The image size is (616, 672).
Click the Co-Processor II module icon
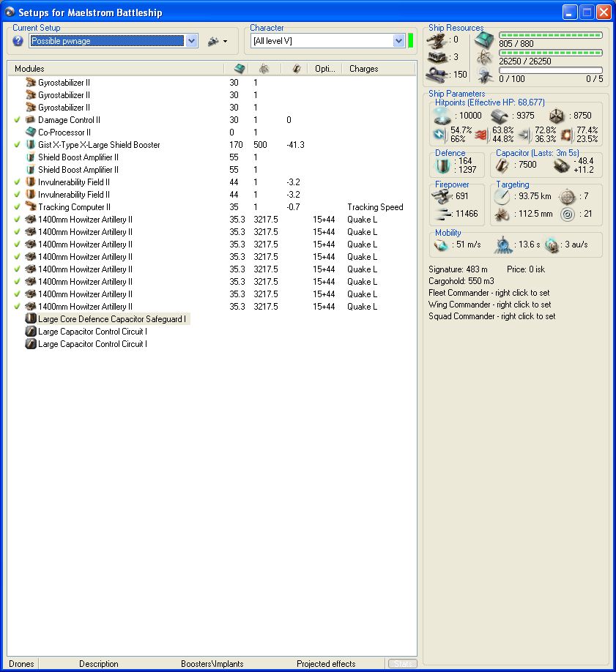31,132
